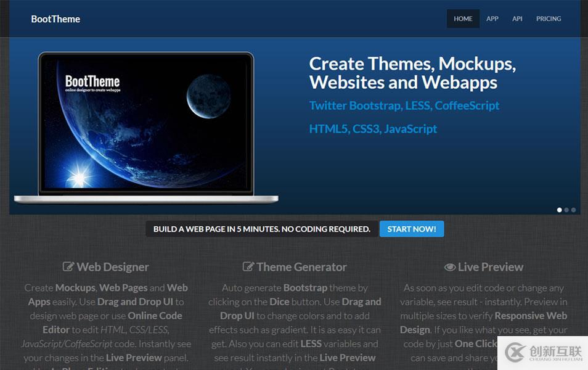
Task: Click the laptop BootTheme slide image
Action: 146,128
